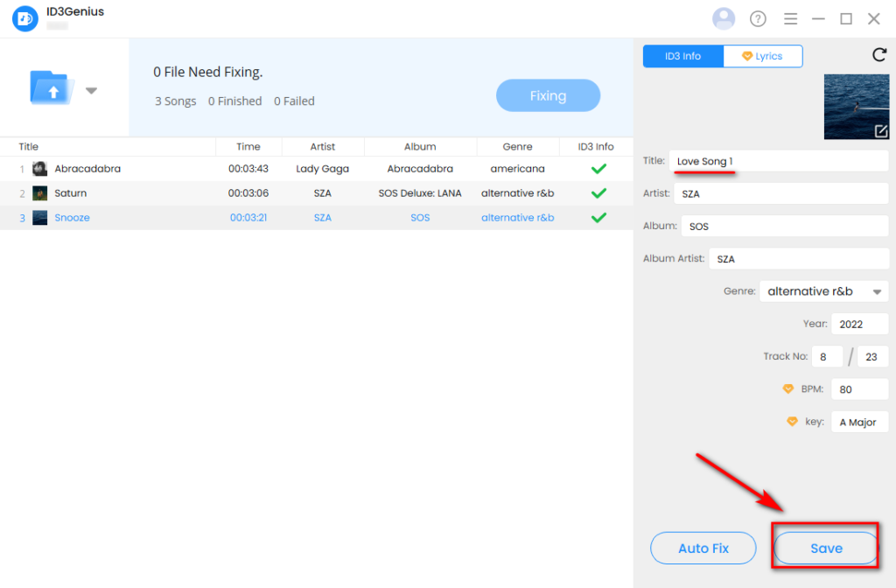The width and height of the screenshot is (896, 588).
Task: Click the premium diamond icon beside BPM
Action: [787, 389]
